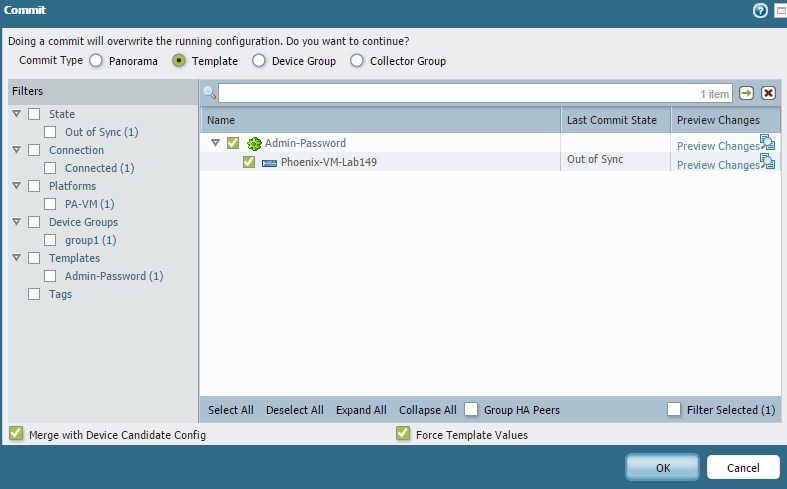Click preview icon in Admin-Password row

(767, 143)
